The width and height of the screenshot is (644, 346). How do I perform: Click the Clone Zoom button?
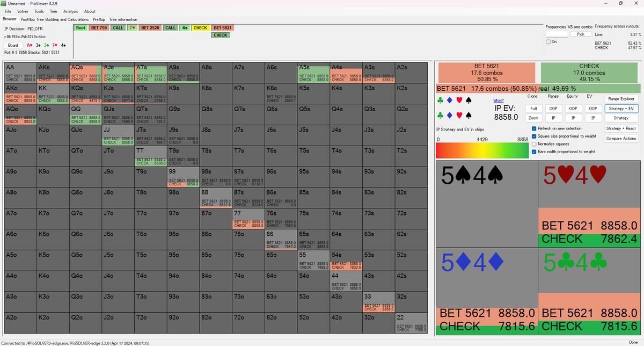[533, 118]
